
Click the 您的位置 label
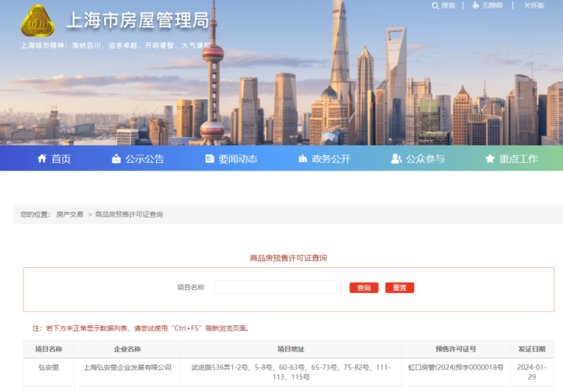coord(35,215)
